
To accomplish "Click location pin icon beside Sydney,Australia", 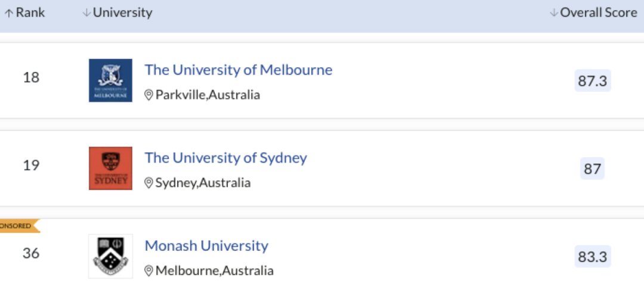I will point(148,183).
